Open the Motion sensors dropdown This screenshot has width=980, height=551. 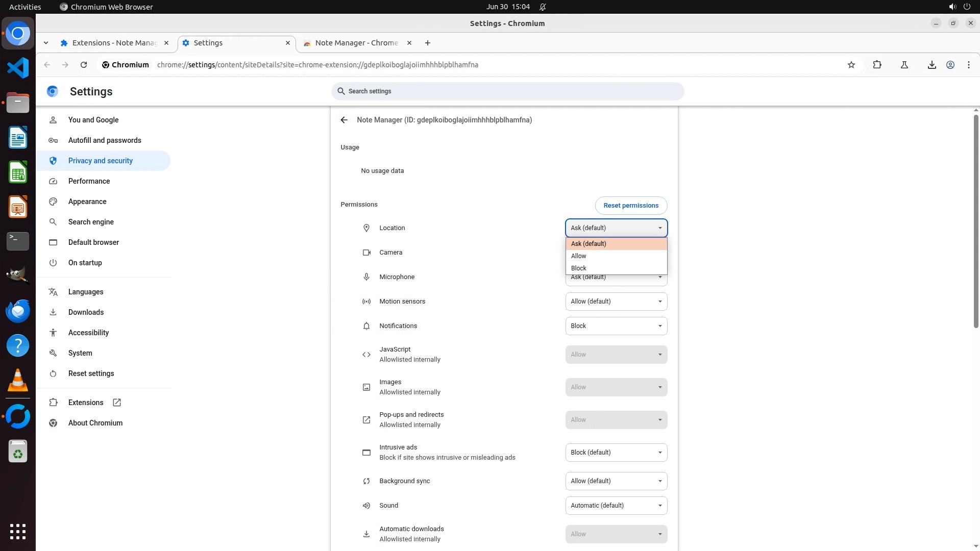click(616, 302)
